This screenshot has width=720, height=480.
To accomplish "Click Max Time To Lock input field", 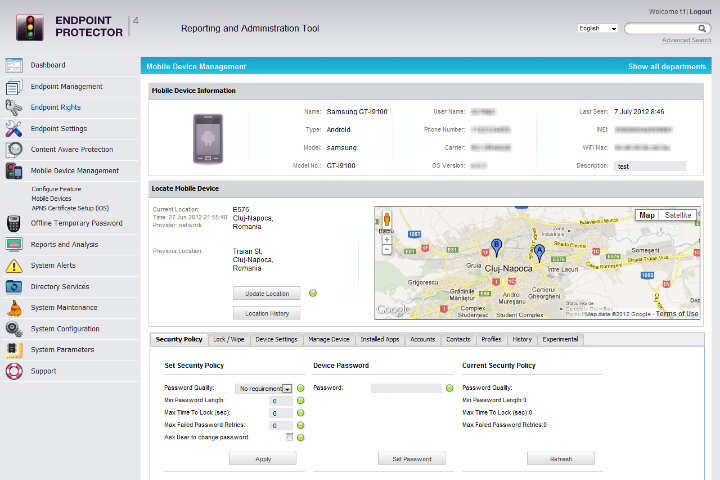I will (x=281, y=413).
